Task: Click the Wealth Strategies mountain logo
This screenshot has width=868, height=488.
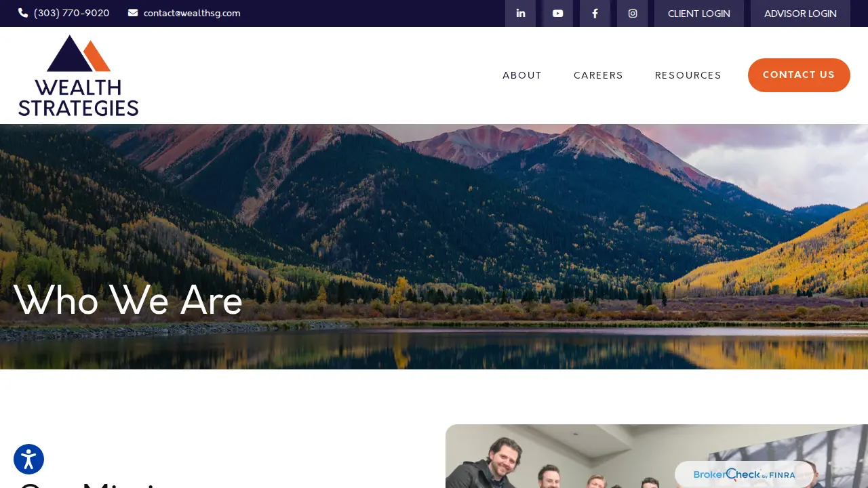Action: [x=79, y=75]
